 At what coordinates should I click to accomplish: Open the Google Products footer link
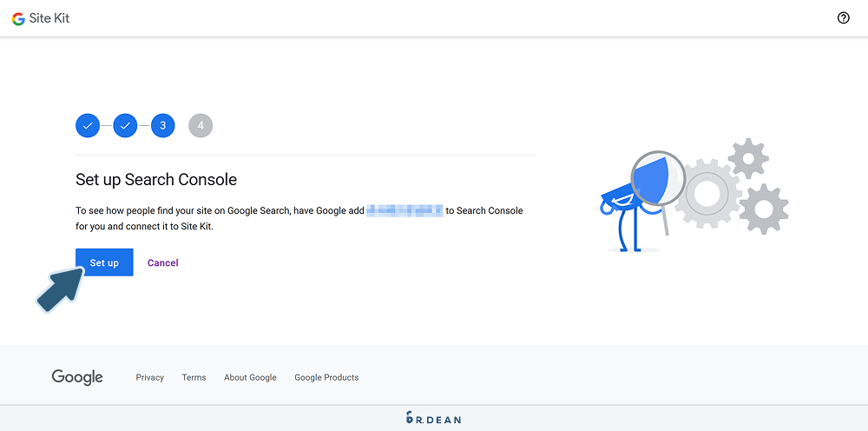[326, 377]
